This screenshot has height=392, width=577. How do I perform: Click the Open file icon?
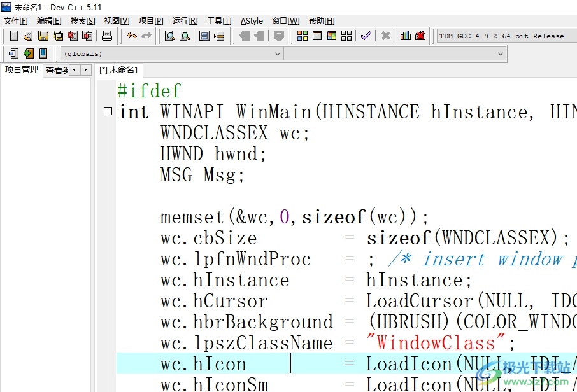point(28,36)
